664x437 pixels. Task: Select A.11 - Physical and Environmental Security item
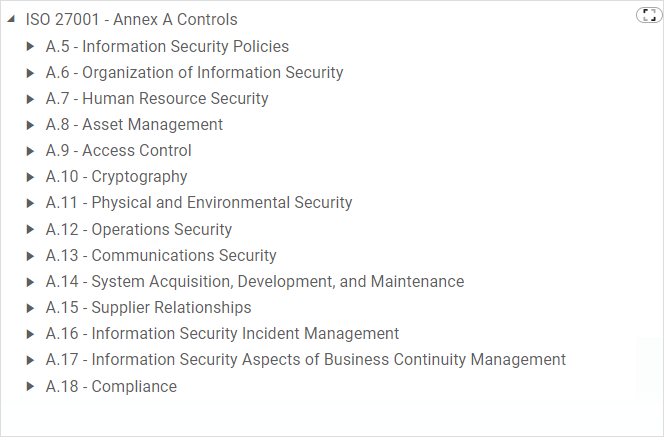199,202
